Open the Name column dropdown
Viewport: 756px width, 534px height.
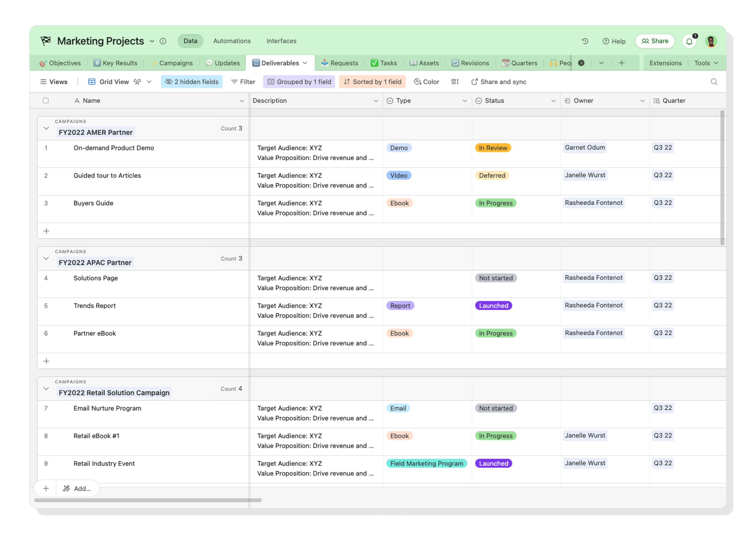point(242,101)
